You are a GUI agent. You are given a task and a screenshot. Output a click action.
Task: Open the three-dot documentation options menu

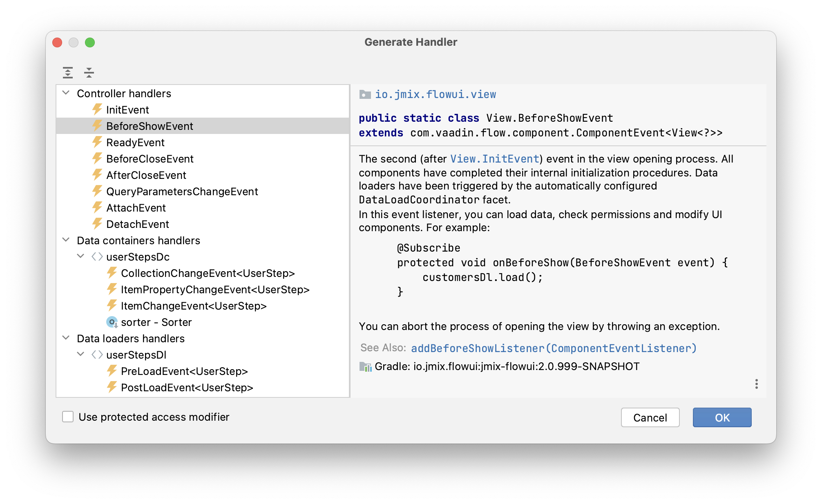[x=756, y=384]
